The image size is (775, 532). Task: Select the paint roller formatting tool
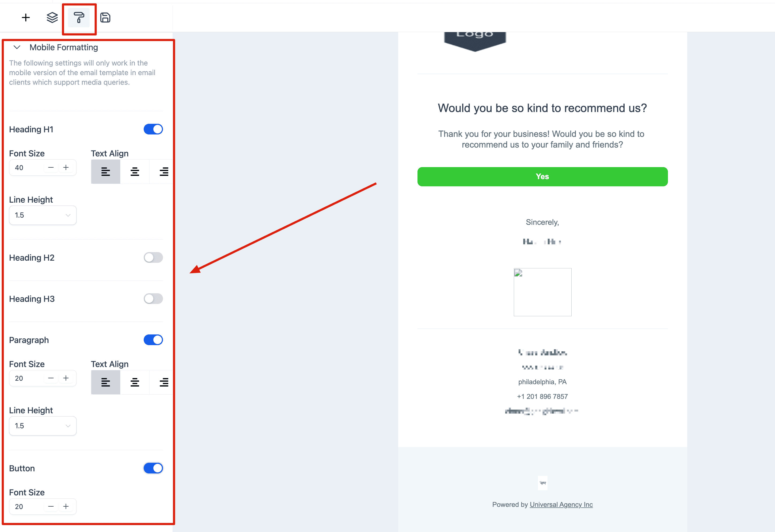coord(79,18)
